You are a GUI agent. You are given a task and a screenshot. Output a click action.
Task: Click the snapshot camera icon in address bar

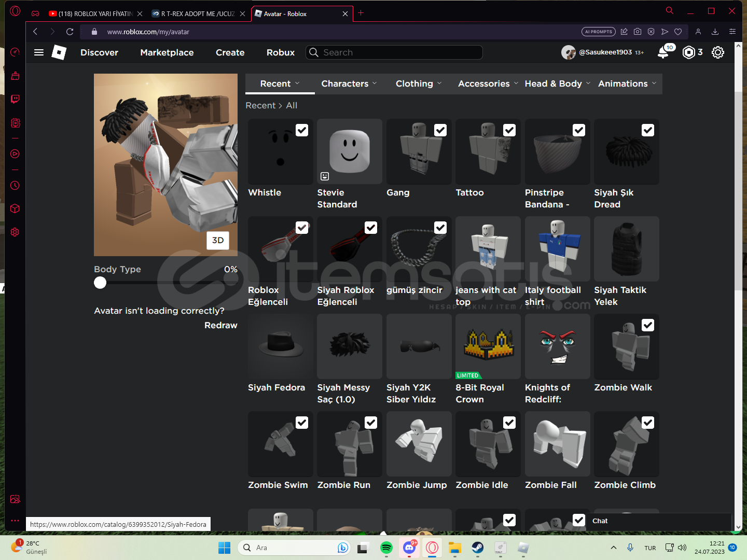click(x=638, y=32)
